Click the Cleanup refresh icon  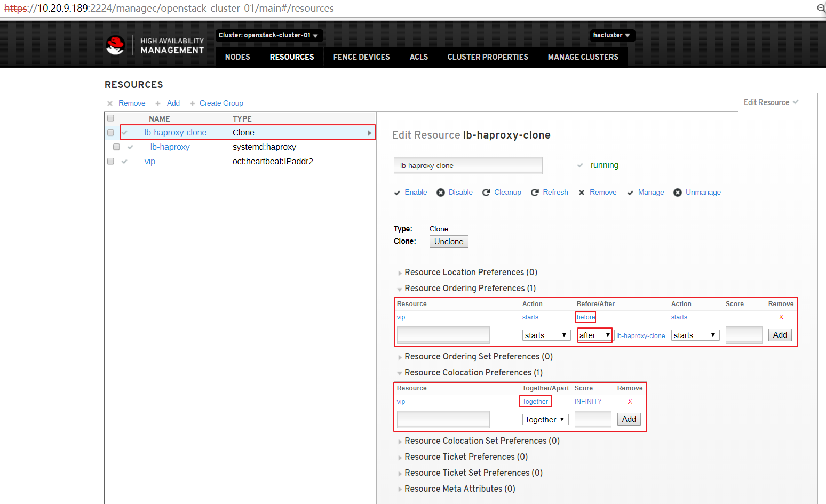pos(486,193)
